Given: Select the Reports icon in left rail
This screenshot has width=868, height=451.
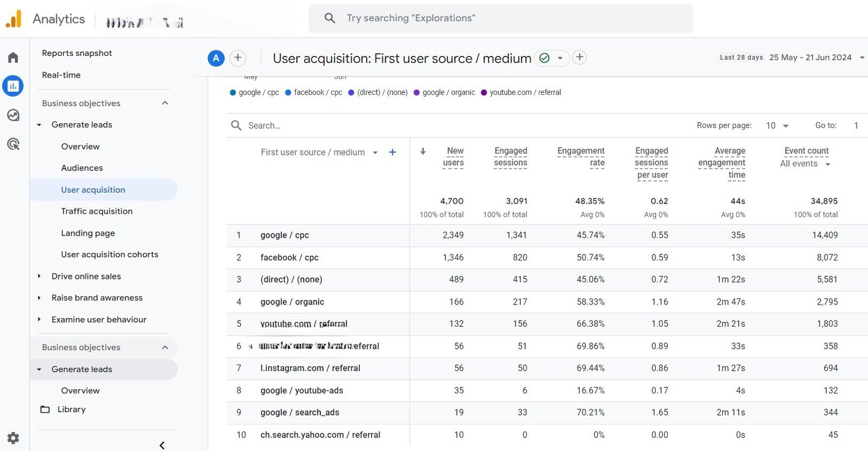Looking at the screenshot, I should point(13,86).
